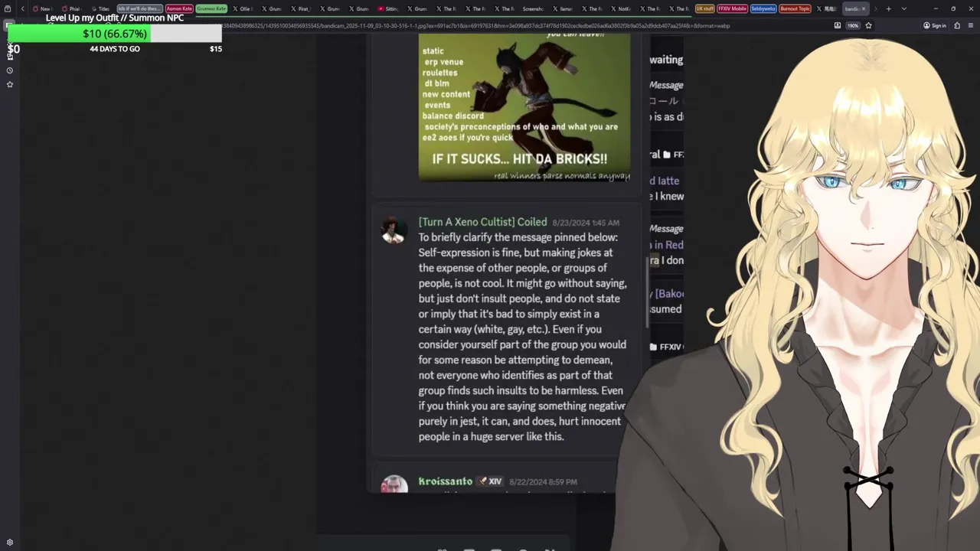Reset the 190% zoom level indicator
980x551 pixels.
(x=853, y=25)
